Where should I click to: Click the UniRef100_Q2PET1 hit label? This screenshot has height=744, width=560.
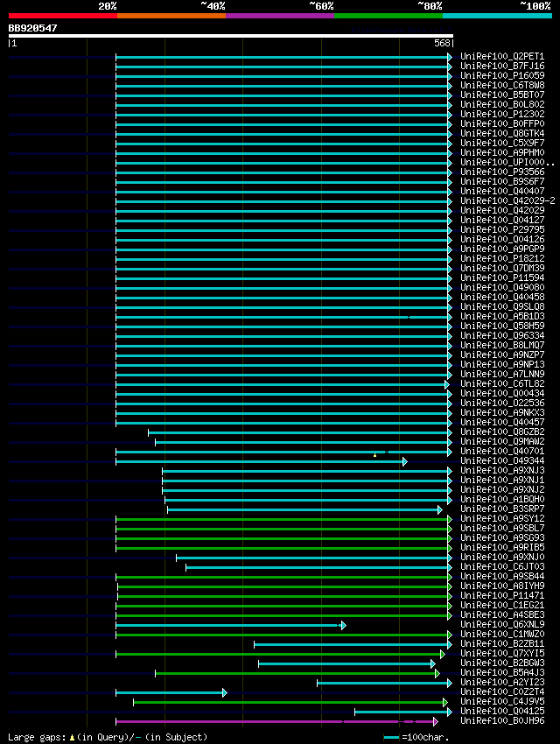click(x=502, y=57)
